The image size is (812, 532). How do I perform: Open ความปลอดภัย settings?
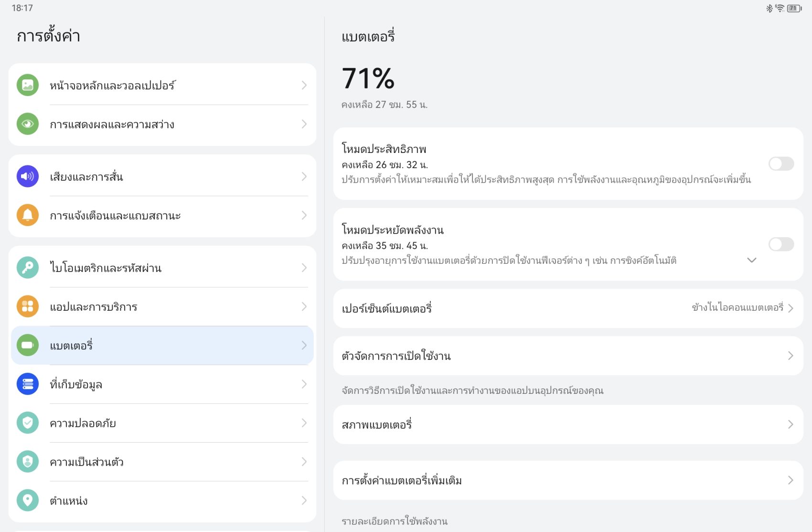click(162, 423)
